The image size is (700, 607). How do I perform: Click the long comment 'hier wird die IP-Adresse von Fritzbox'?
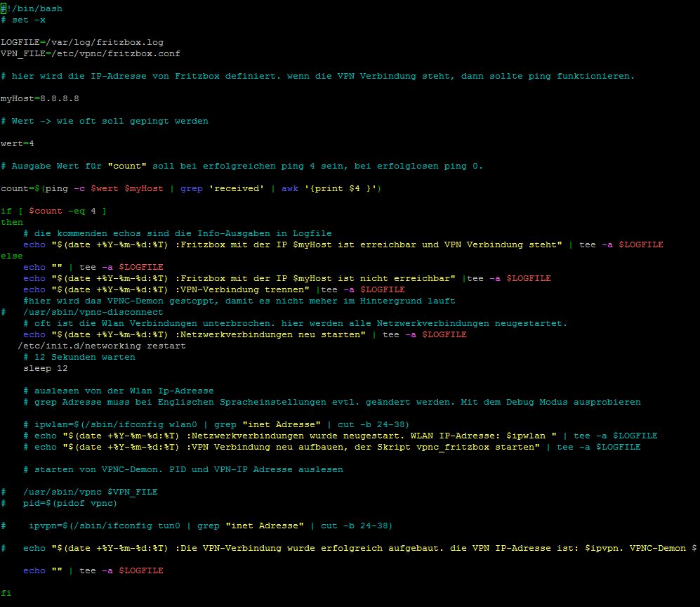(317, 76)
